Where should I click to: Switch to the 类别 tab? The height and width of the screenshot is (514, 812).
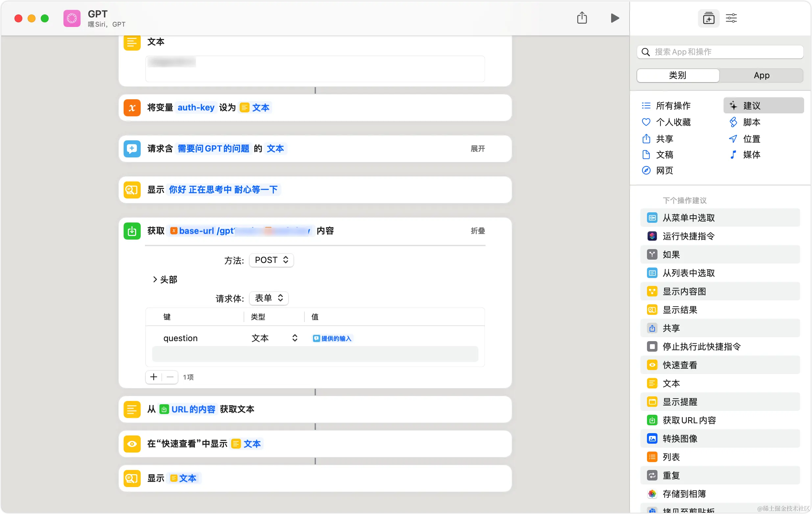click(x=678, y=75)
